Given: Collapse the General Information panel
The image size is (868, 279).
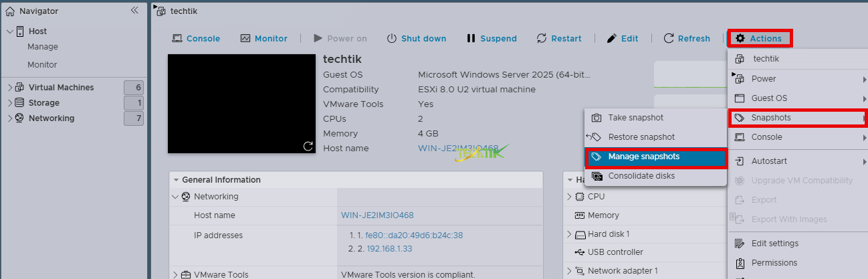Looking at the screenshot, I should tap(177, 180).
